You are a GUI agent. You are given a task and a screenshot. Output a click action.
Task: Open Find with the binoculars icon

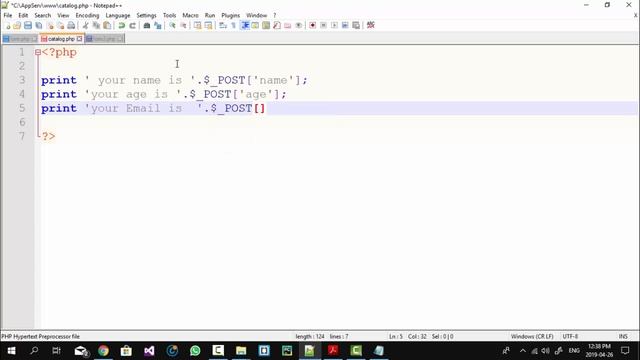[x=147, y=25]
